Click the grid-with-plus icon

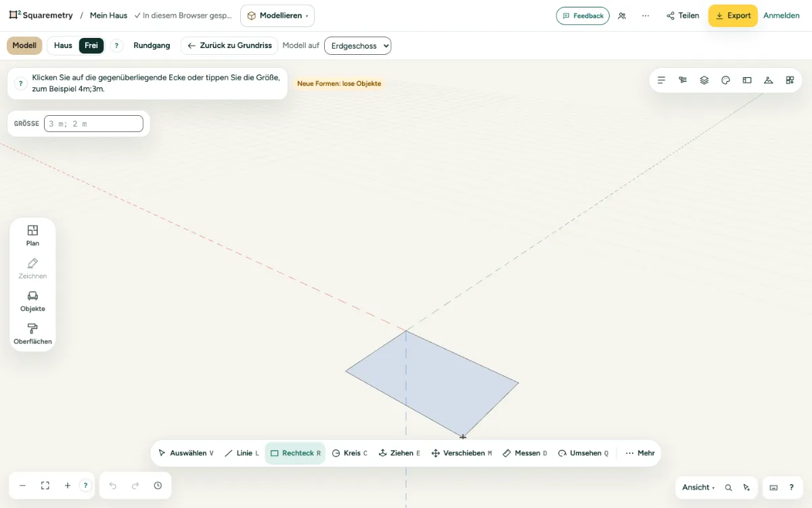click(790, 80)
